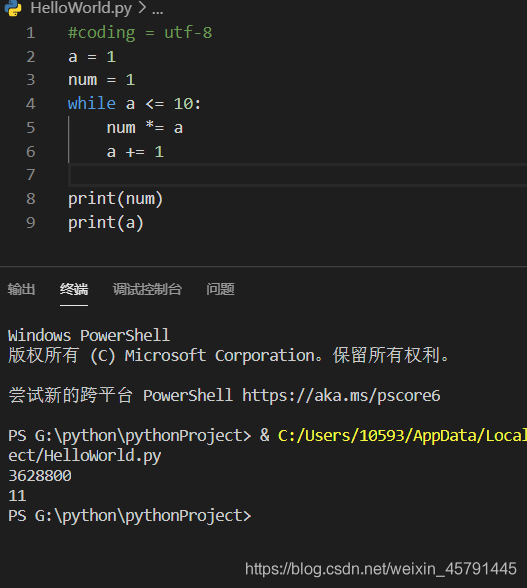
Task: Click the terminal prompt PS G:\python\pythonProject>
Action: (129, 516)
